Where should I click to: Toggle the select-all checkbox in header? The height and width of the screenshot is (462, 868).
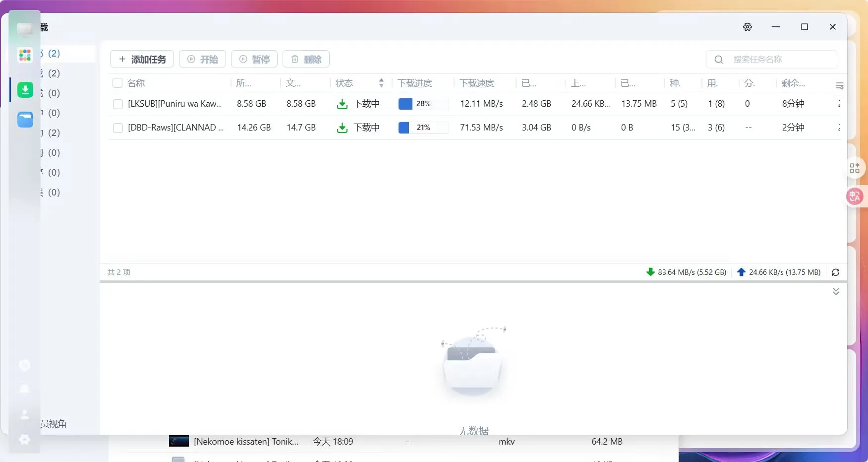click(117, 83)
